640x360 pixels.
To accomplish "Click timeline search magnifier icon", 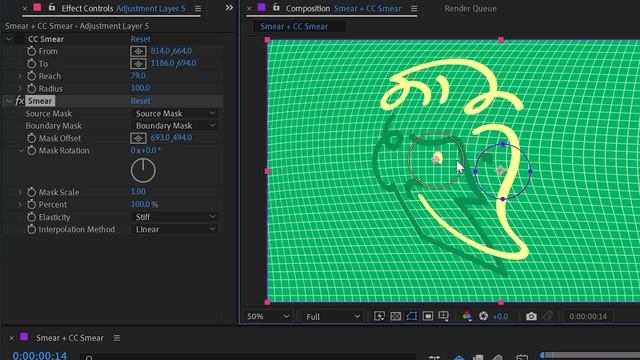I will pos(89,358).
